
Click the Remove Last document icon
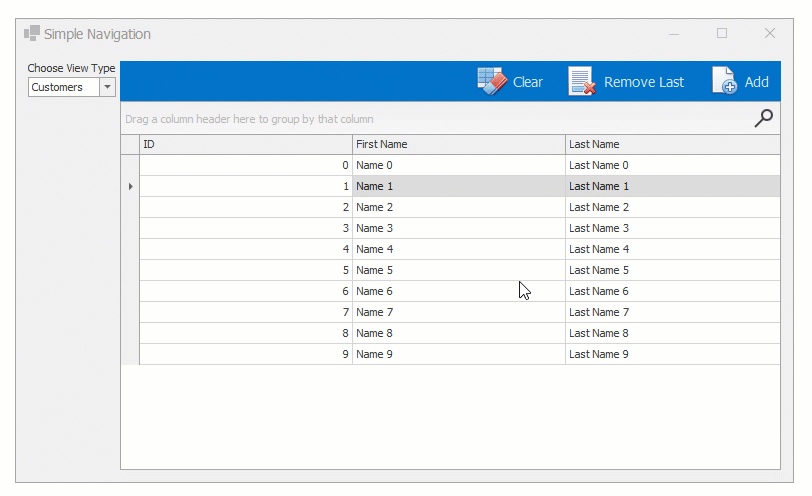tap(582, 81)
